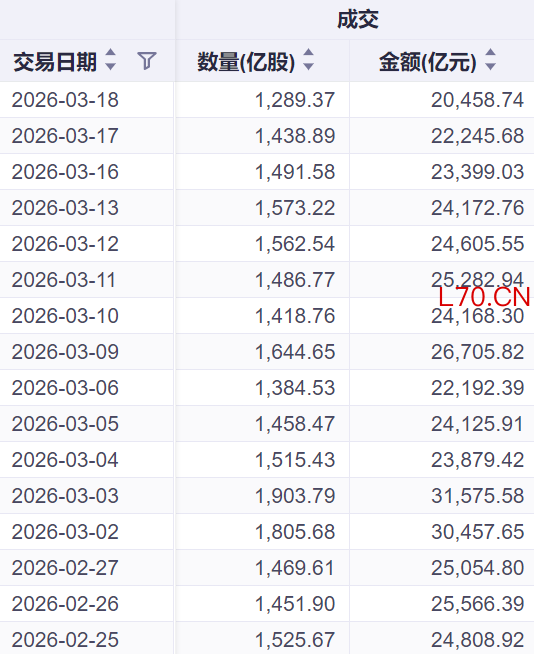
Task: Sort descending by 数量(亿股) down arrow
Action: coord(308,66)
